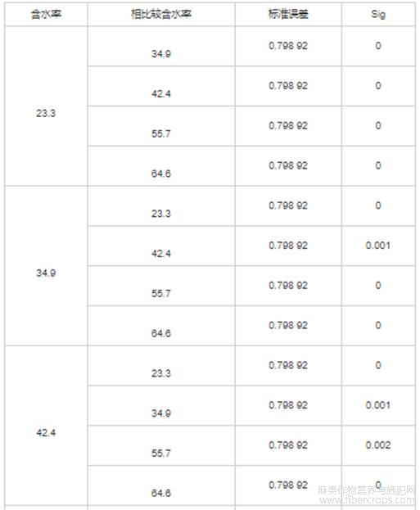
Task: Click 55.7 comparison in the 23.3 group
Action: pyautogui.click(x=161, y=133)
